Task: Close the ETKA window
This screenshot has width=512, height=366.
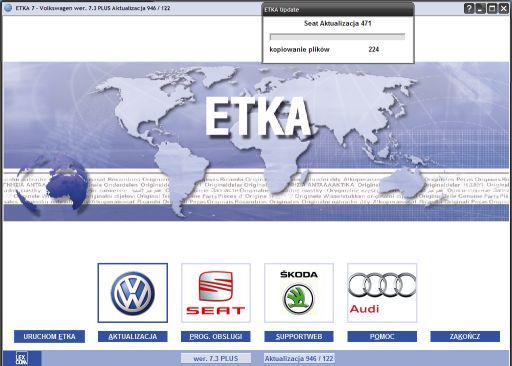Action: pyautogui.click(x=504, y=8)
